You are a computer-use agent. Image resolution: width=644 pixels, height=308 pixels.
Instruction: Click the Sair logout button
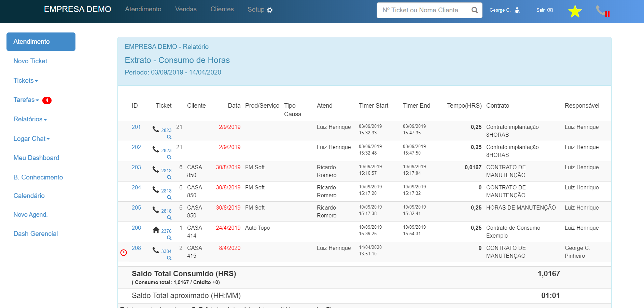[x=544, y=10]
